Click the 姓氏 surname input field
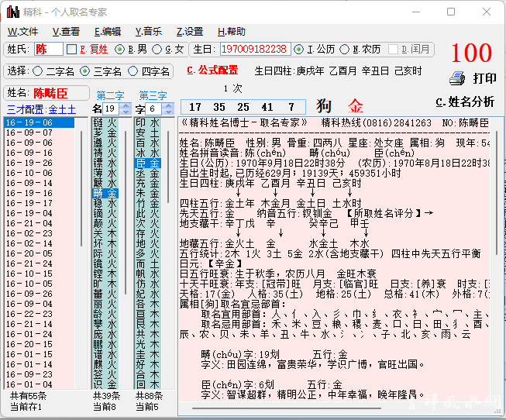 click(x=49, y=49)
